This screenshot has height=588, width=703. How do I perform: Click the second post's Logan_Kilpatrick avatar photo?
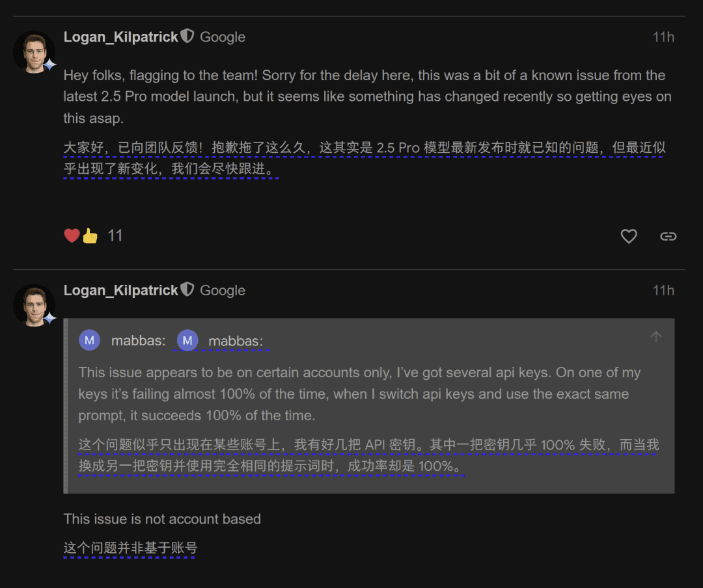click(x=34, y=306)
